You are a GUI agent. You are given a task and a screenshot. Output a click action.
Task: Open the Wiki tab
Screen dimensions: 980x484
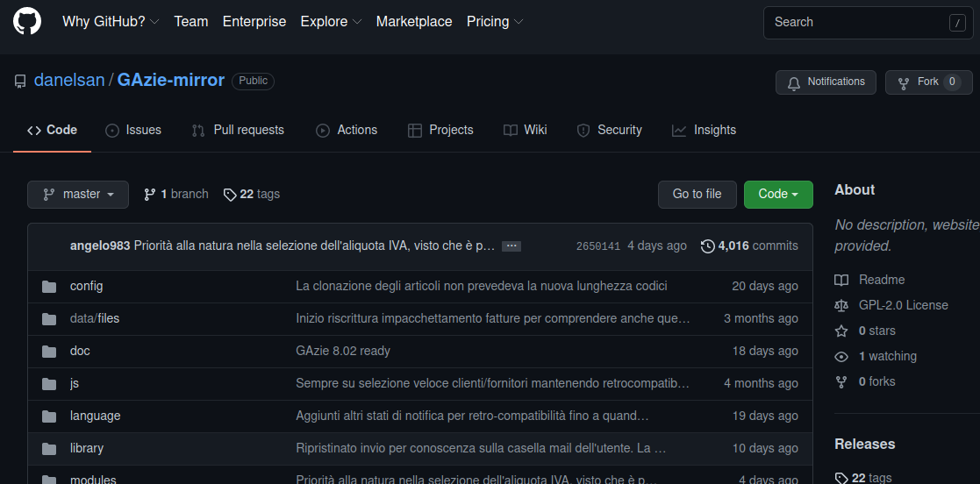[525, 130]
